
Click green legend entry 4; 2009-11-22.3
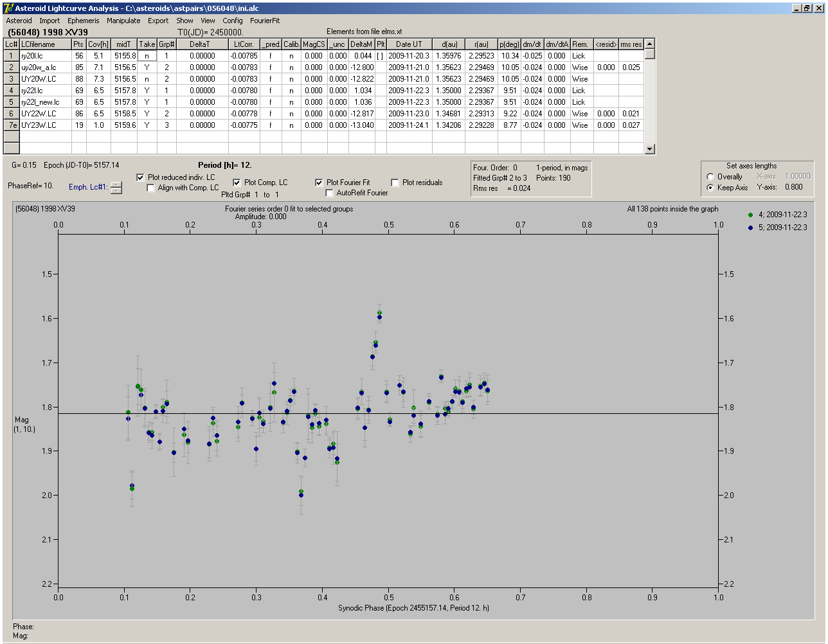(777, 215)
